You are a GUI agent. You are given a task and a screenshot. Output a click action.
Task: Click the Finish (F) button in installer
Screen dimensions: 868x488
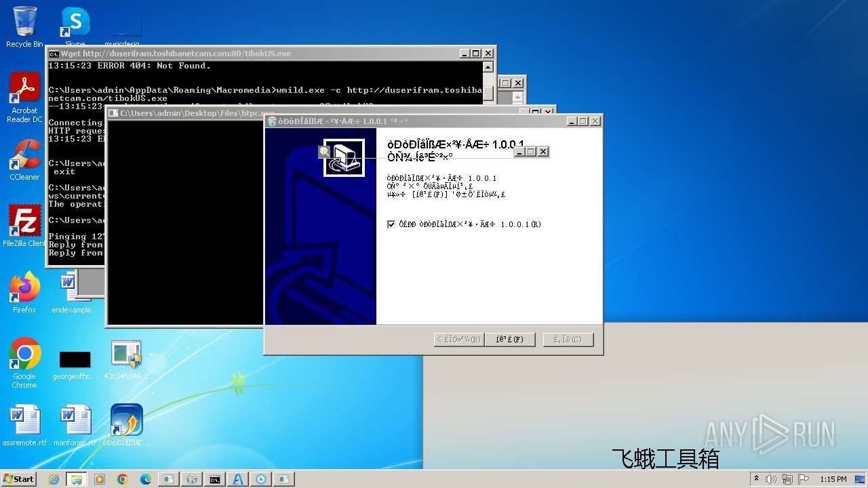[x=510, y=339]
